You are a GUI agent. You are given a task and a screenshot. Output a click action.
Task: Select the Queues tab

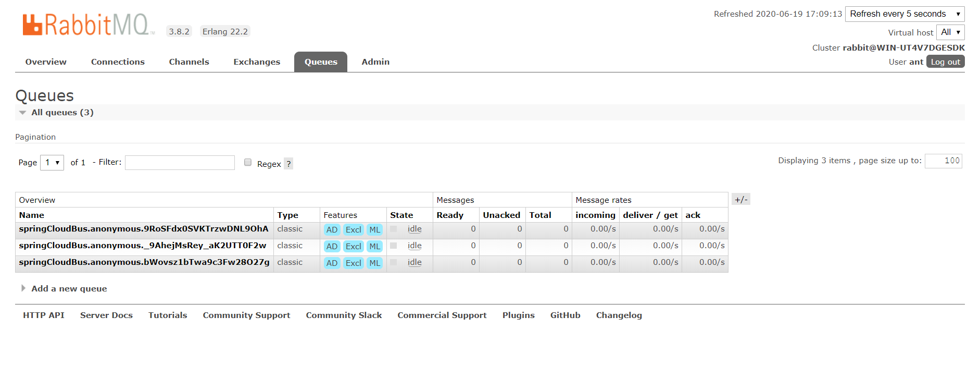pyautogui.click(x=321, y=62)
